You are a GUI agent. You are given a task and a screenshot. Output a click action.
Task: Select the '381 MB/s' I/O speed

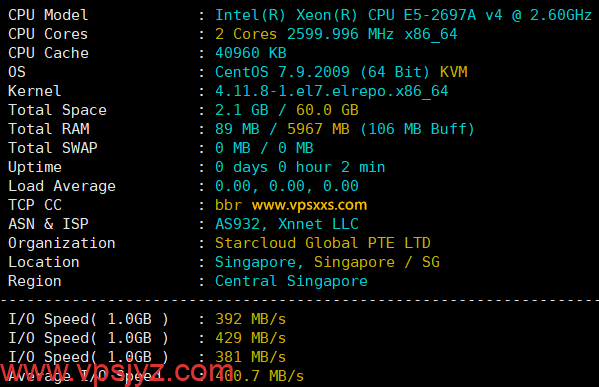251,358
